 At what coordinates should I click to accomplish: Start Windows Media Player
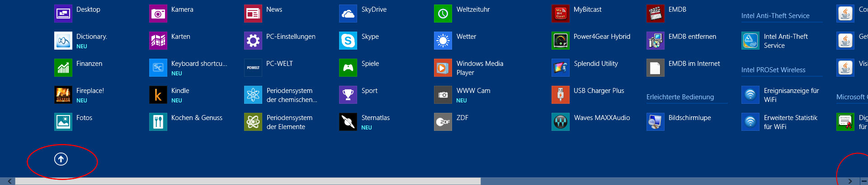[443, 68]
